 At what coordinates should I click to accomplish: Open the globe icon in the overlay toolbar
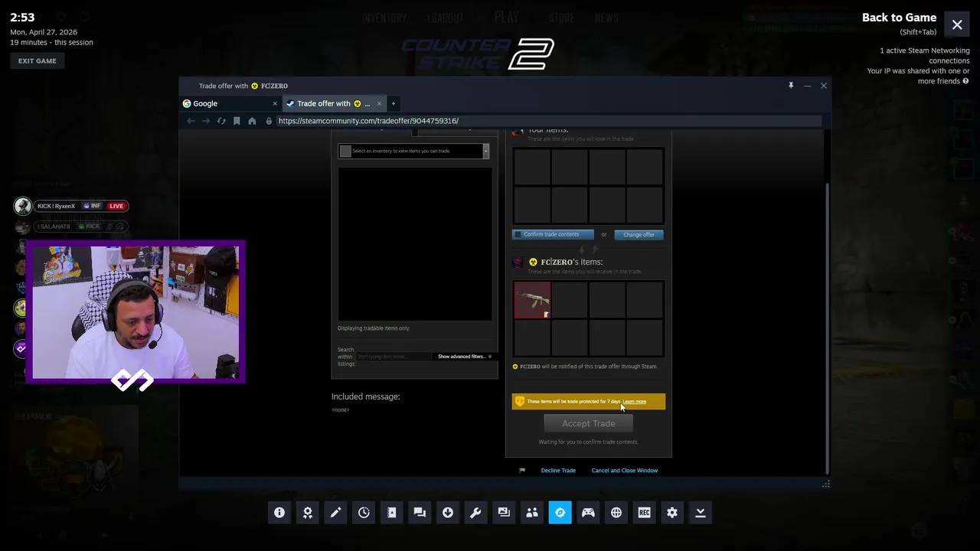point(616,513)
